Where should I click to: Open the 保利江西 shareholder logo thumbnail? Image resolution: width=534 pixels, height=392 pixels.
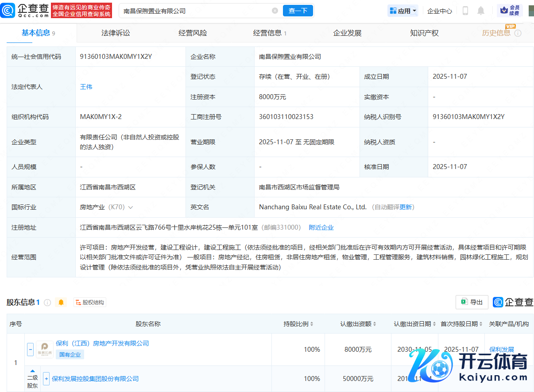pyautogui.click(x=45, y=350)
